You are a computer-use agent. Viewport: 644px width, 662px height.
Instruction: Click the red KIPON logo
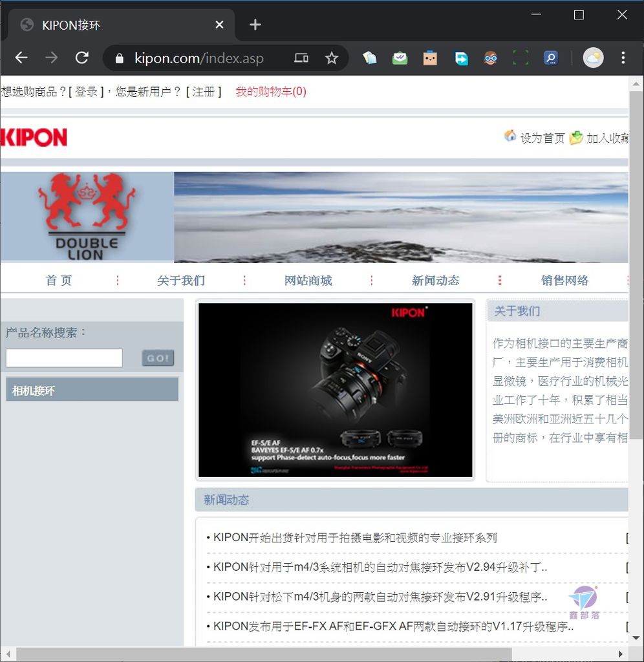34,137
